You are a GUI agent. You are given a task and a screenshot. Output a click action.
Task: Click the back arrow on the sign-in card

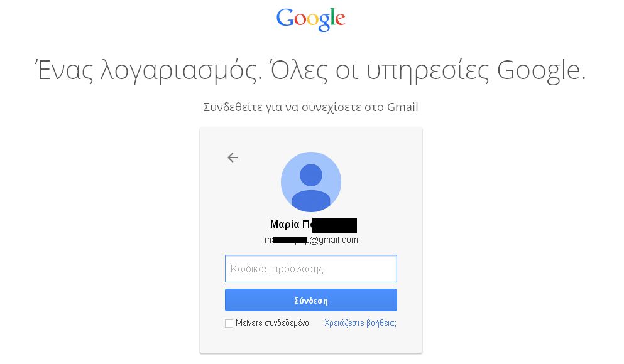point(233,158)
